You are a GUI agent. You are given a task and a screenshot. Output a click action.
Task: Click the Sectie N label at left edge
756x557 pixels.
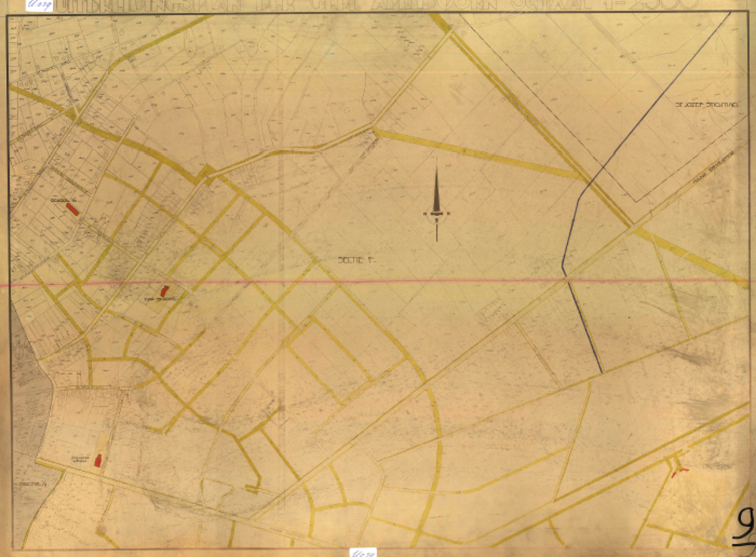click(x=28, y=483)
